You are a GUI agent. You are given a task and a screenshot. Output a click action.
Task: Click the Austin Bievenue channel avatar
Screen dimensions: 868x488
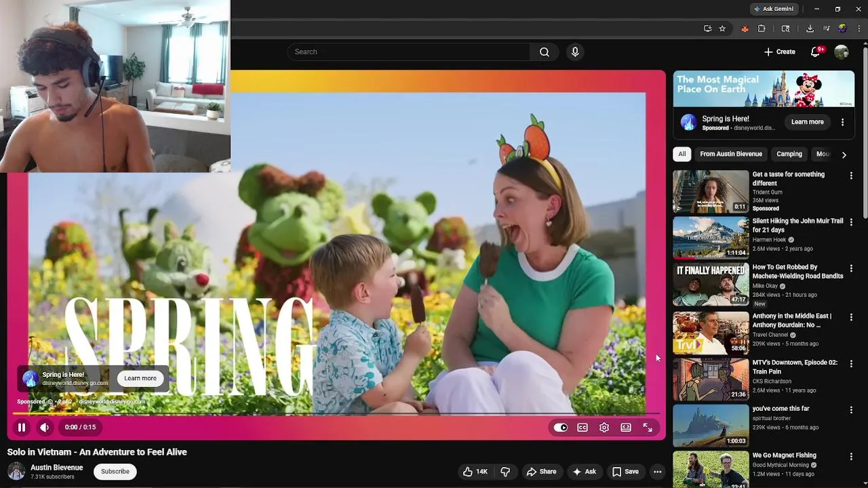[16, 472]
